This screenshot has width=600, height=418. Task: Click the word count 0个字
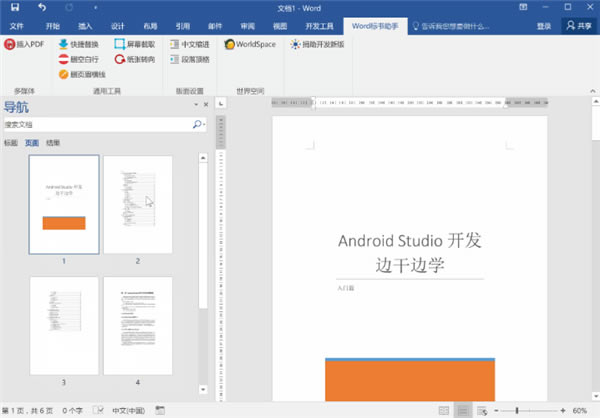click(72, 411)
